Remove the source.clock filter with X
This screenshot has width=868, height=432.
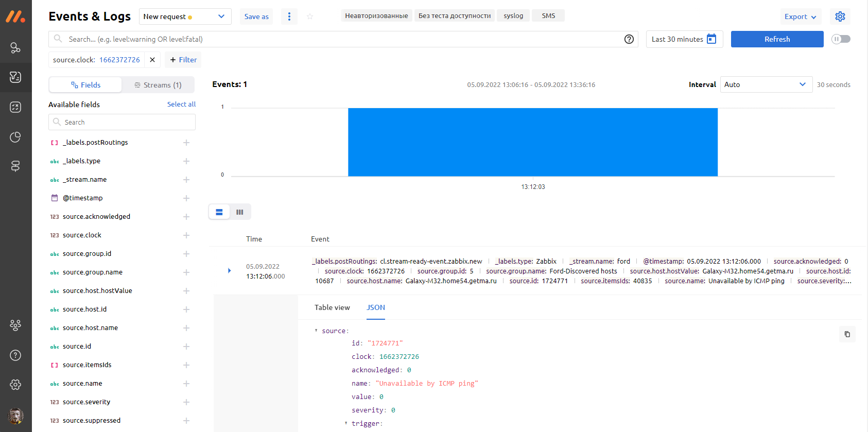[x=152, y=60]
